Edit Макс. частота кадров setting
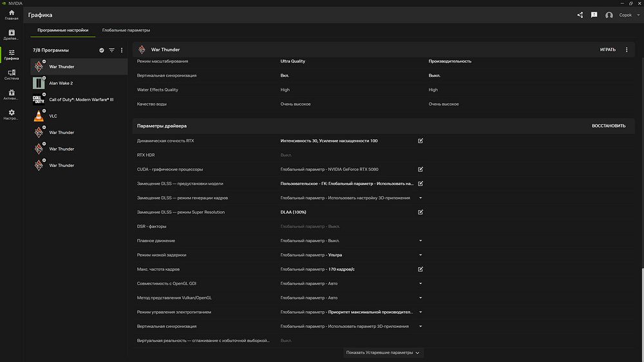Image resolution: width=644 pixels, height=362 pixels. tap(420, 269)
